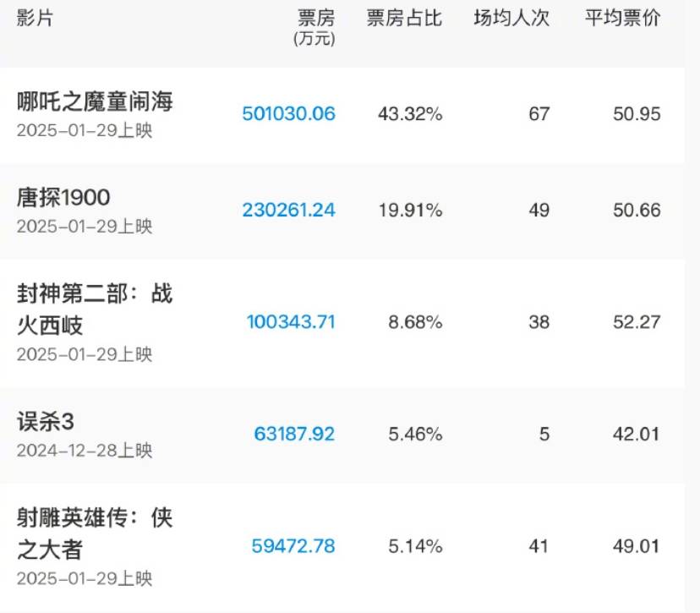Click the 5.46% share value
The width and height of the screenshot is (700, 613).
coord(416,434)
